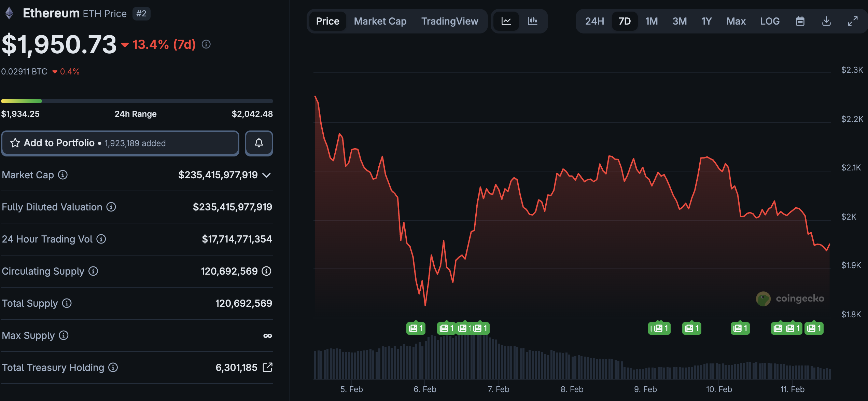Viewport: 868px width, 401px height.
Task: Select the 7D time range
Action: point(625,21)
